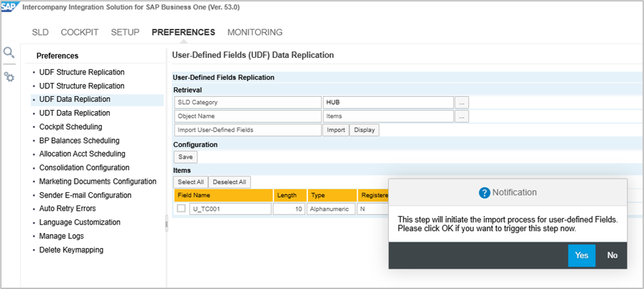Click the Length field showing 10
Image resolution: width=644 pixels, height=289 pixels.
click(289, 209)
